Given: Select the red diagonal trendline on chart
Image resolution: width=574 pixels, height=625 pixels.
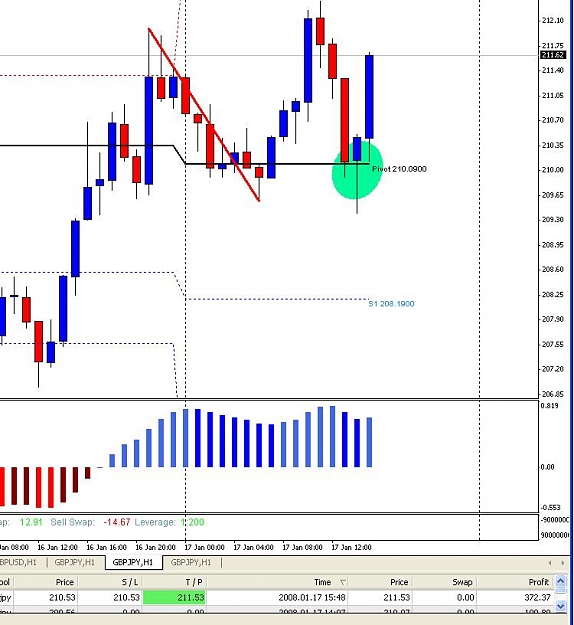Looking at the screenshot, I should pos(204,114).
